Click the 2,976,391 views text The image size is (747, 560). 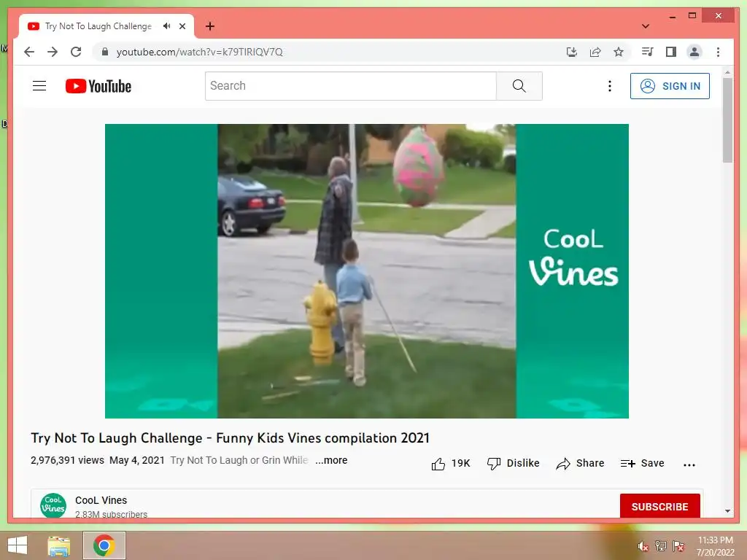point(67,460)
